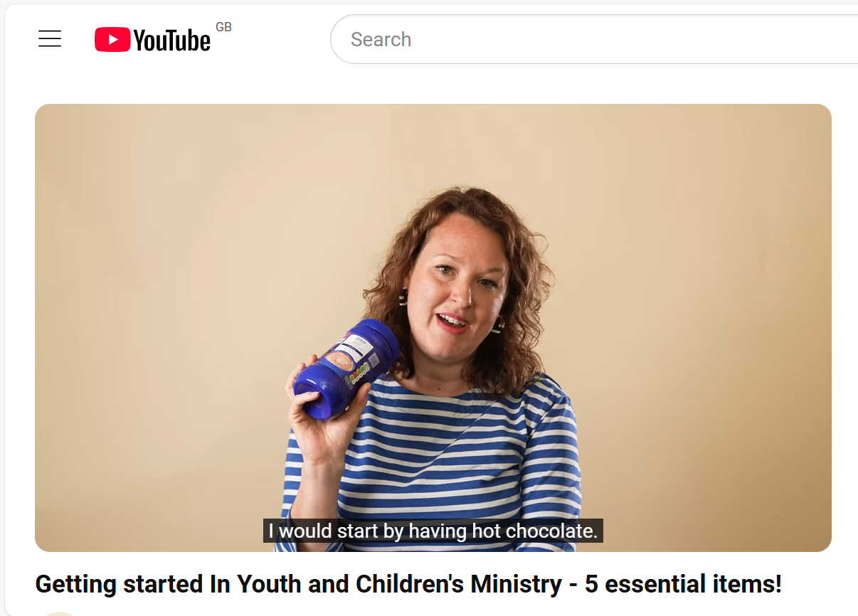Image resolution: width=858 pixels, height=616 pixels.
Task: Click the YouTube wordmark text
Action: click(x=172, y=41)
